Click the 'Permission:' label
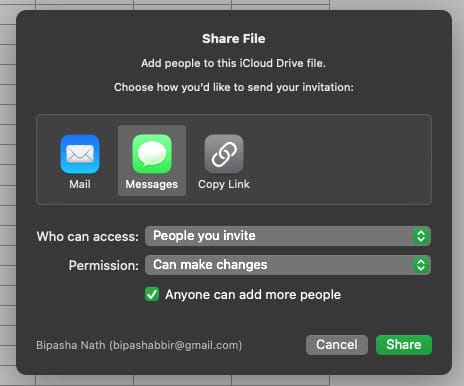Image resolution: width=464 pixels, height=386 pixels. 103,266
